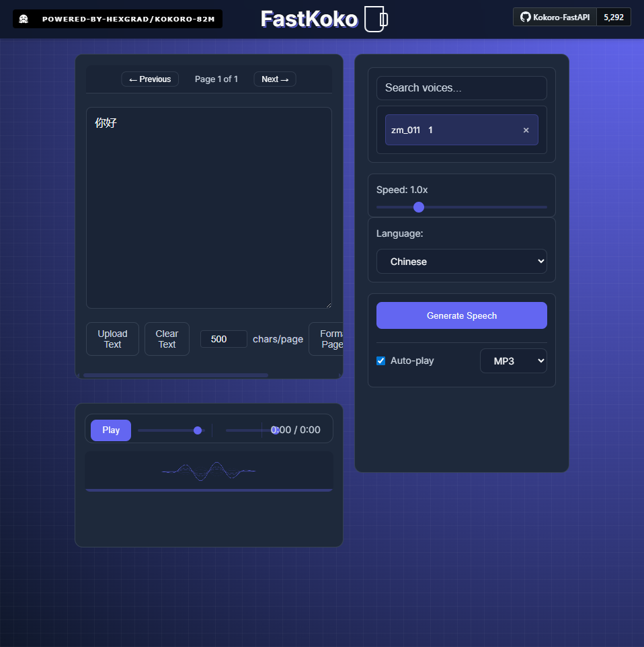The width and height of the screenshot is (644, 647).
Task: Go to the Previous page
Action: click(150, 79)
